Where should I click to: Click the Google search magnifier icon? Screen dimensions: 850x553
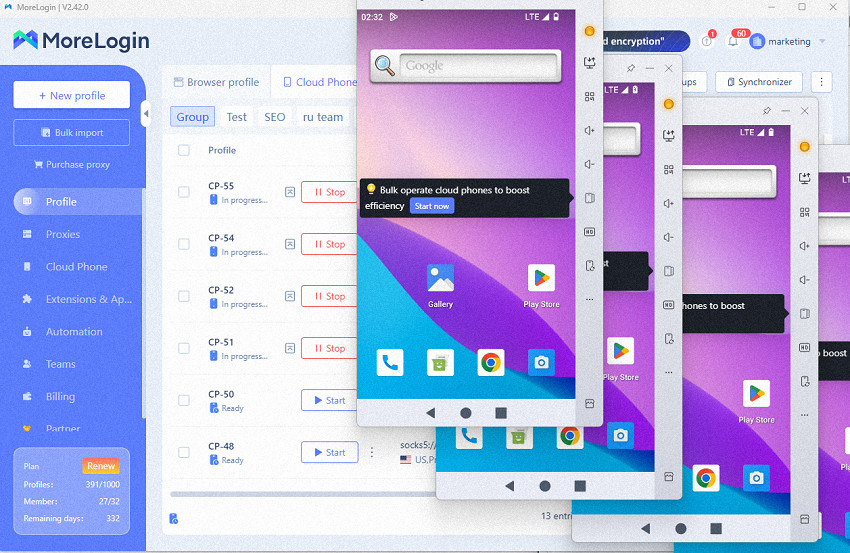(x=385, y=66)
